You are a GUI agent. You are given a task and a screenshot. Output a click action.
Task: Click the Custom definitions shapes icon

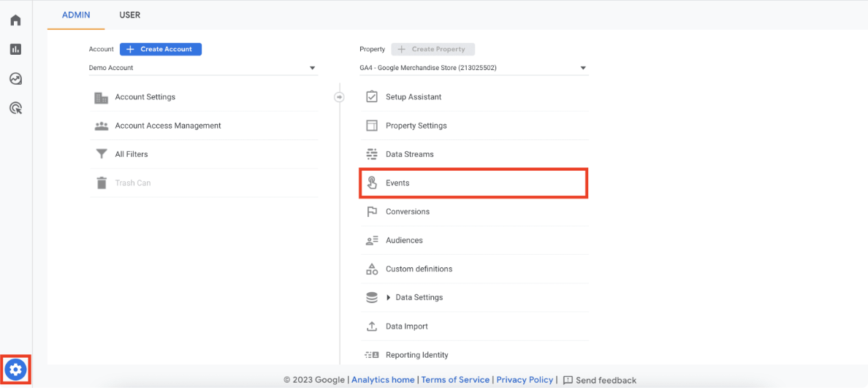[372, 269]
